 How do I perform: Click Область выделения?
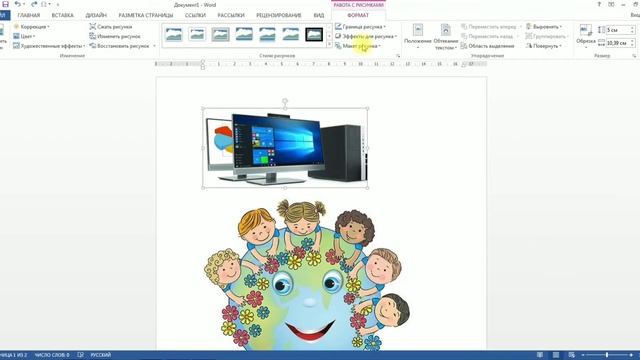(488, 46)
